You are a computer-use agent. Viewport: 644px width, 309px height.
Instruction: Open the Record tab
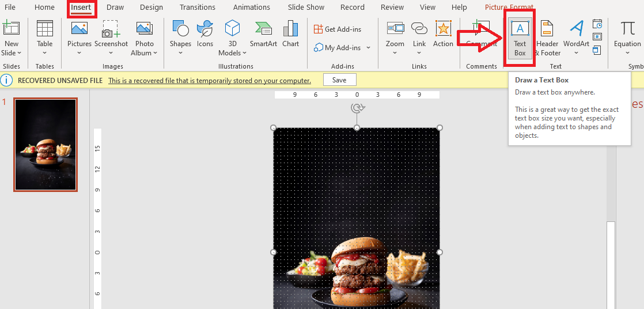click(353, 7)
